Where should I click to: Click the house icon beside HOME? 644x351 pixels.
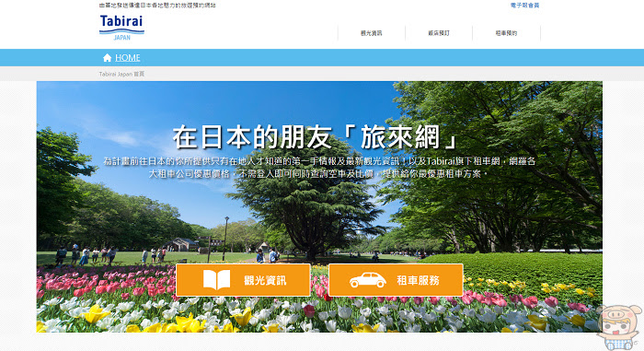tap(108, 58)
